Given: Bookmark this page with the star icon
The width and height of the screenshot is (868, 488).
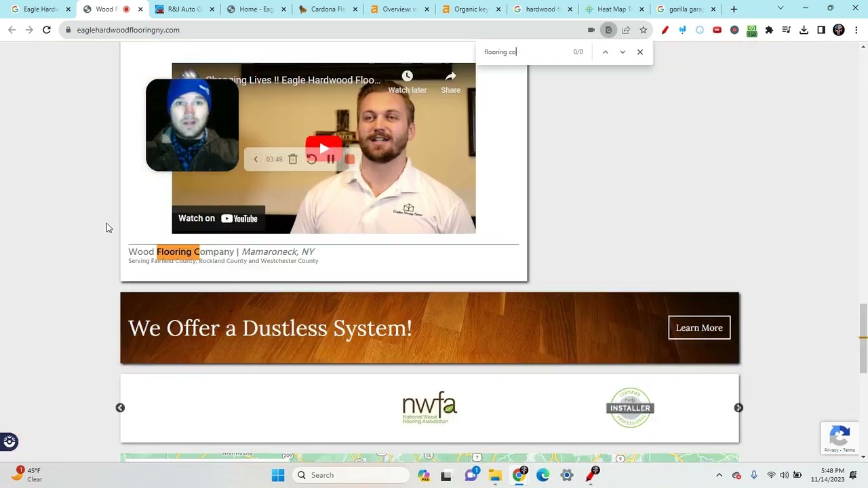Looking at the screenshot, I should coord(643,30).
